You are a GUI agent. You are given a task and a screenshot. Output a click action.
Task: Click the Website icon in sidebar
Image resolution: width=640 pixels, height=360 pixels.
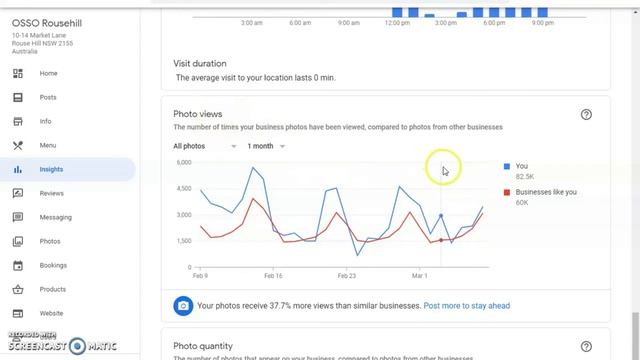pos(18,313)
